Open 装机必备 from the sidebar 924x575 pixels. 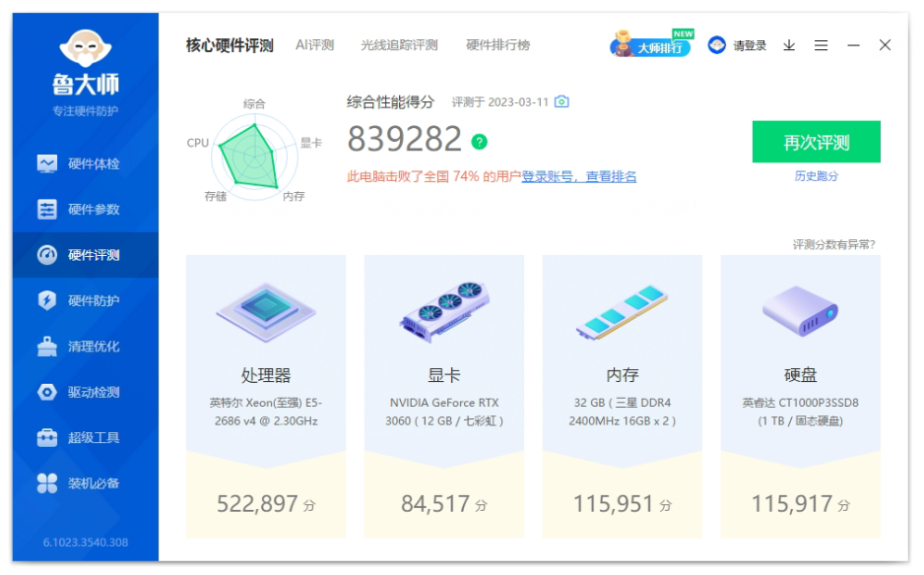86,483
